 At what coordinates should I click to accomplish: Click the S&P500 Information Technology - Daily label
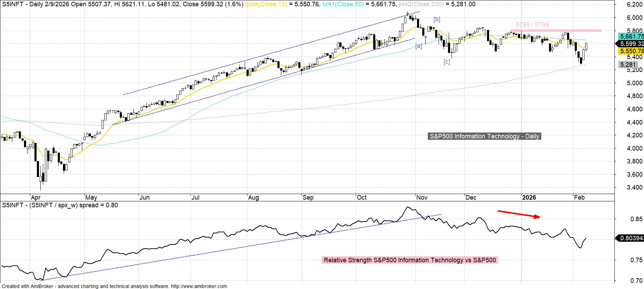[x=484, y=136]
